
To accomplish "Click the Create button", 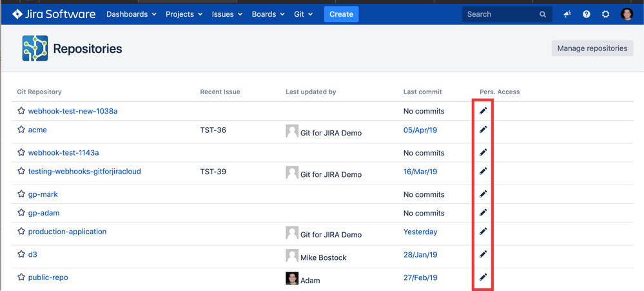I will point(341,14).
